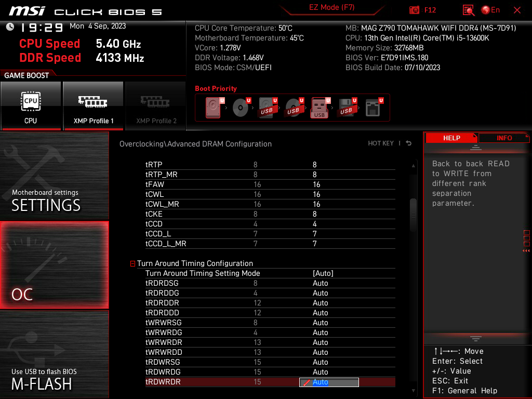Switch to EZ Mode (F7)
The image size is (532, 399).
[331, 7]
